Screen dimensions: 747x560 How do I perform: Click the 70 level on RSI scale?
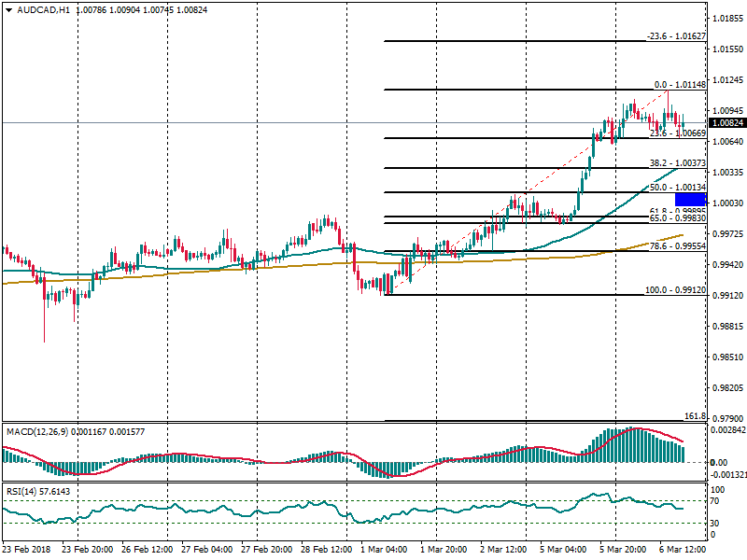coord(717,501)
